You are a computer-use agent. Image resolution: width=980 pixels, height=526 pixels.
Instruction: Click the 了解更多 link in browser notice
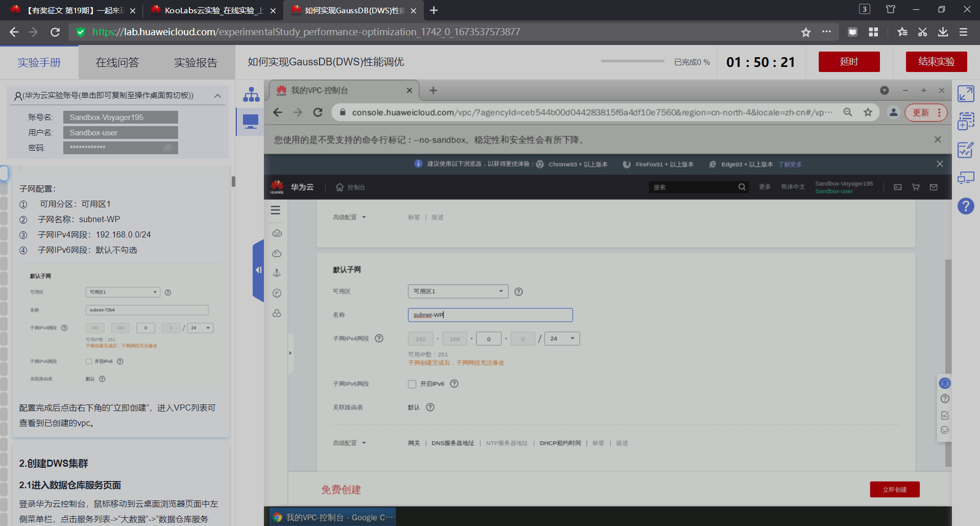[790, 164]
